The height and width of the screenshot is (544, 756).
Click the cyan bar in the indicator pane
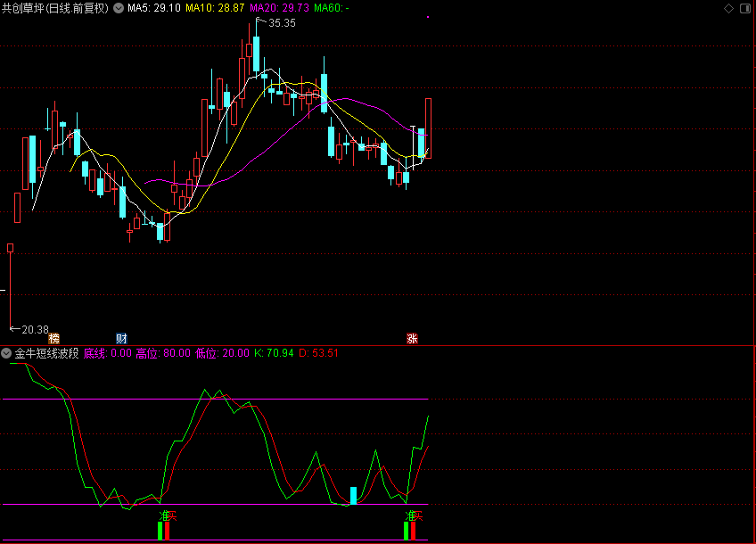353,496
